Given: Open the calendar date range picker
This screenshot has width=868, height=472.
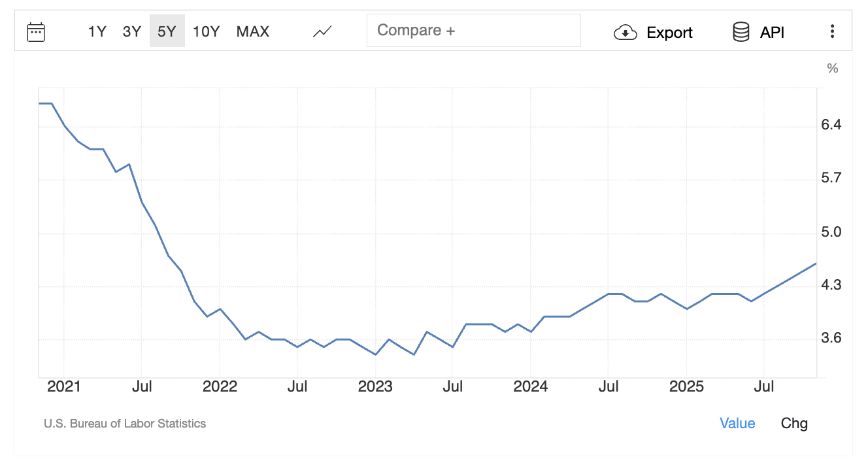Looking at the screenshot, I should [x=36, y=31].
